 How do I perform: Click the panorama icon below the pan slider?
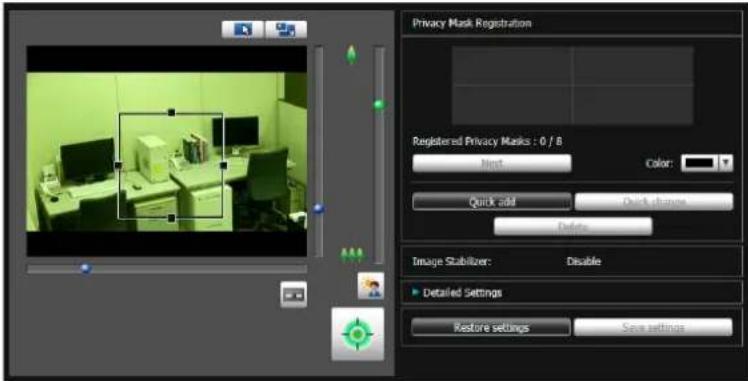[293, 295]
